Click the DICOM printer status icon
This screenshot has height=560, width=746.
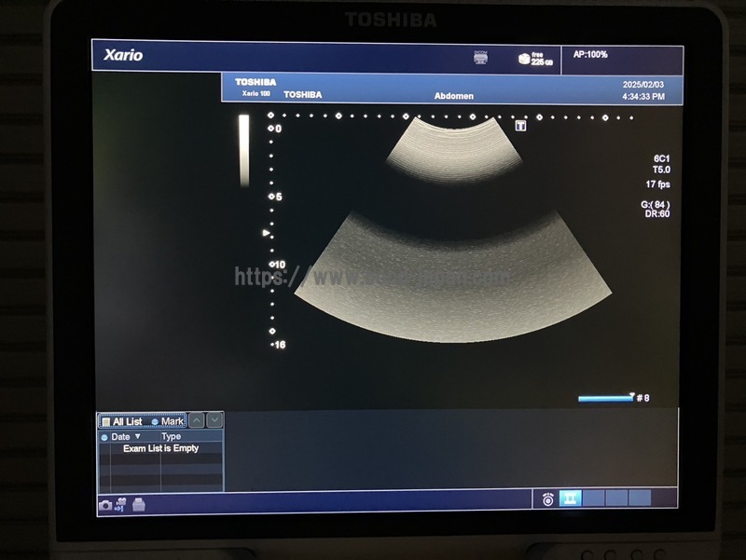480,58
